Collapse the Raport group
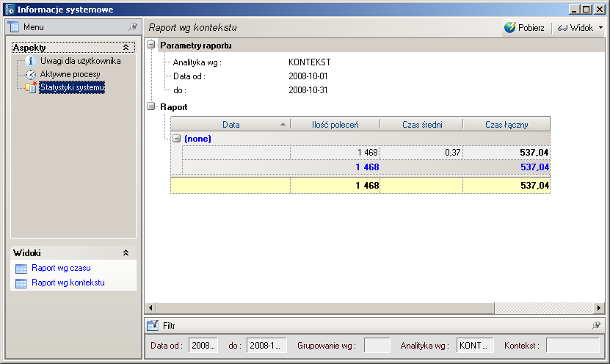The width and height of the screenshot is (610, 364). [151, 106]
